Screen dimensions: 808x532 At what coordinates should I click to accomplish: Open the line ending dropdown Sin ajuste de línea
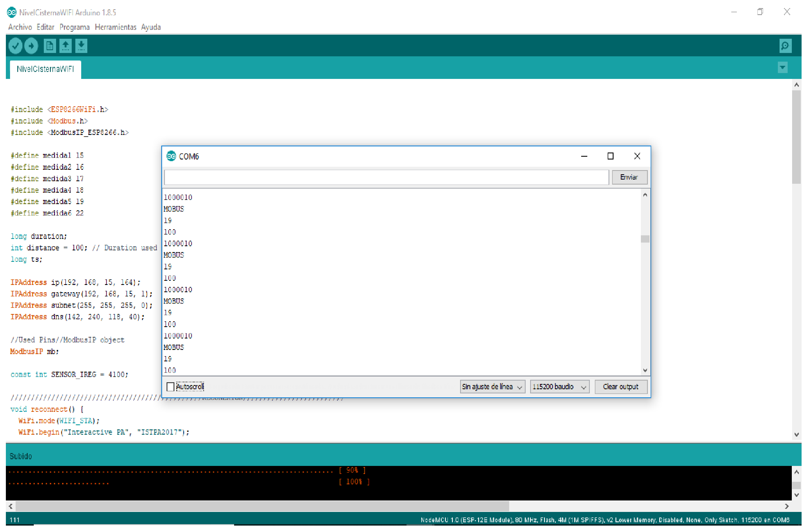492,386
